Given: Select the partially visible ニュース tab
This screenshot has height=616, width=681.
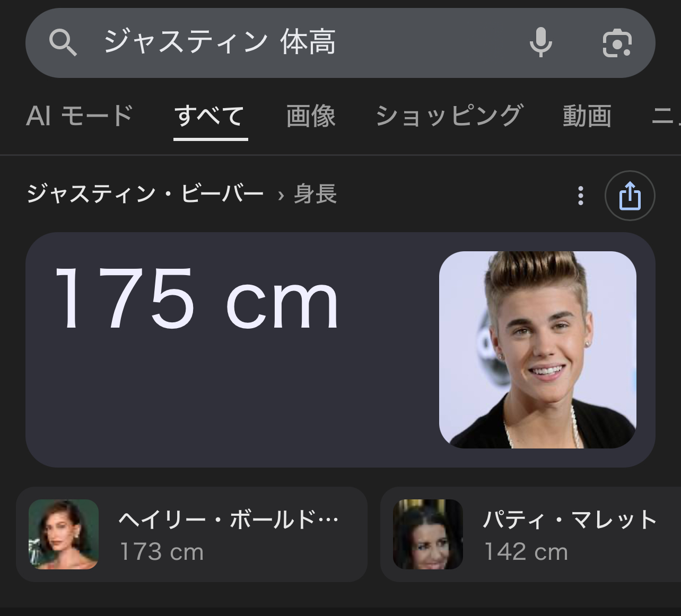Looking at the screenshot, I should point(666,116).
